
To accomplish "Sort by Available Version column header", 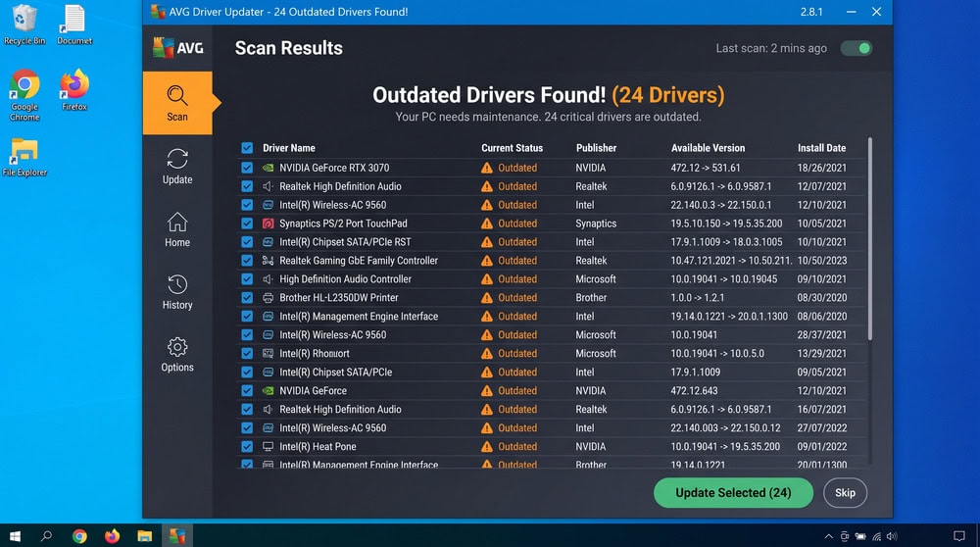I will (x=709, y=148).
